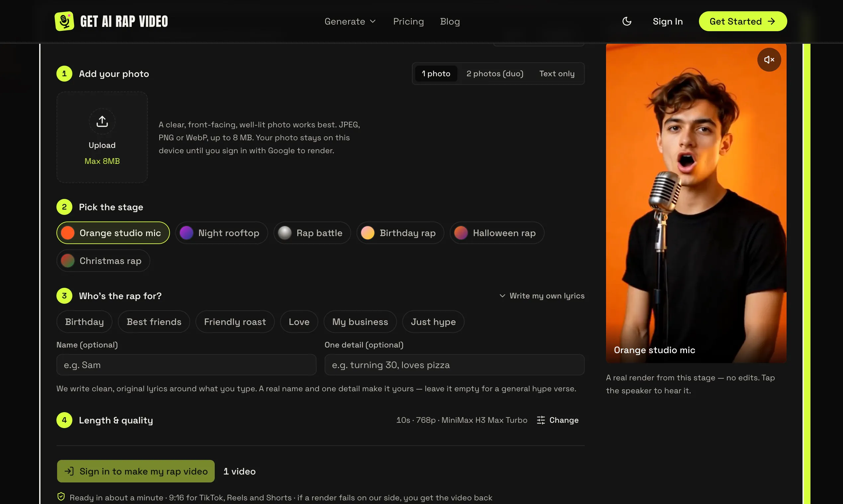
Task: Select the Christmas rap stage
Action: tap(103, 261)
